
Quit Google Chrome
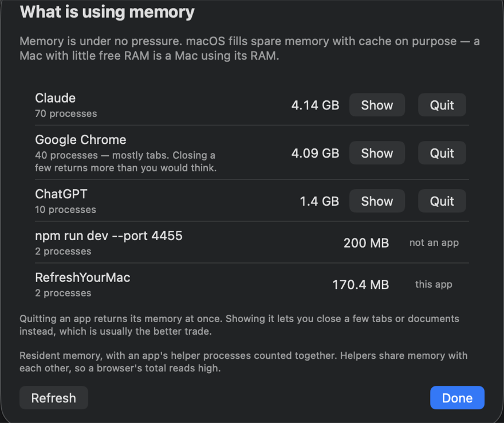pos(442,153)
